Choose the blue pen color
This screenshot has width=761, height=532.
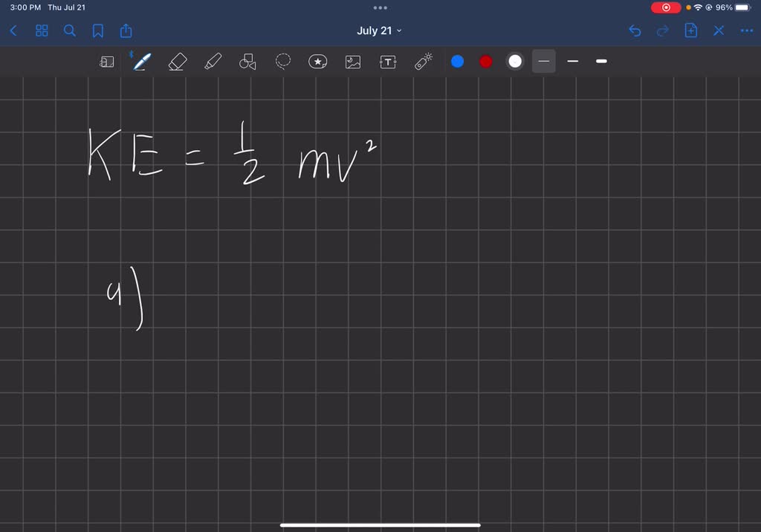coord(457,62)
